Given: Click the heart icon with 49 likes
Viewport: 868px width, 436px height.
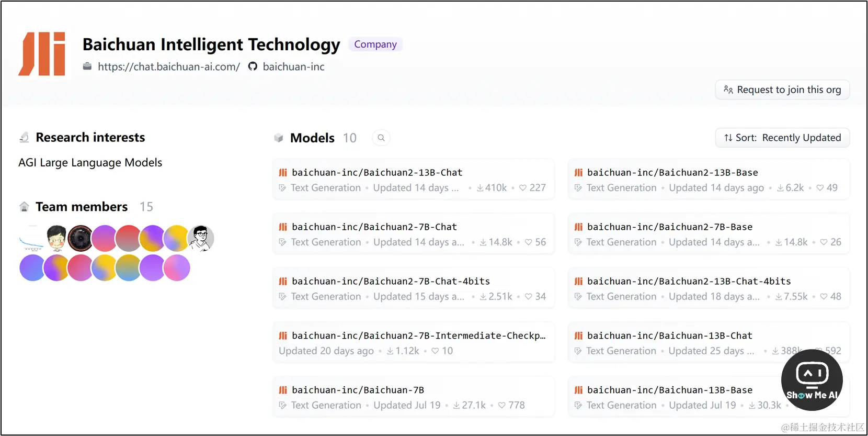Looking at the screenshot, I should pos(820,188).
